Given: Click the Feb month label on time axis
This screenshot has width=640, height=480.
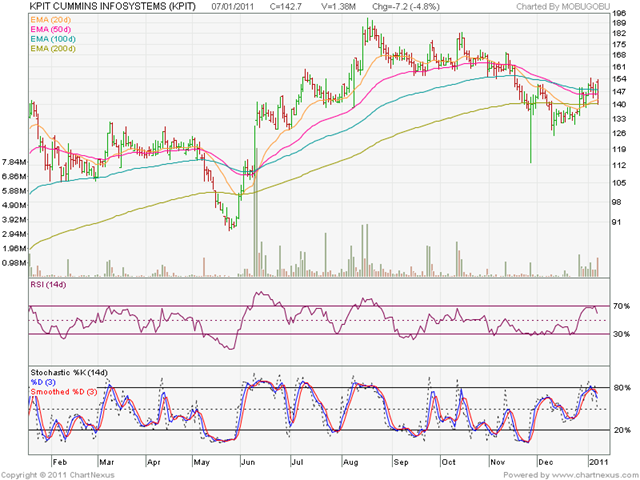Looking at the screenshot, I should click(60, 462).
